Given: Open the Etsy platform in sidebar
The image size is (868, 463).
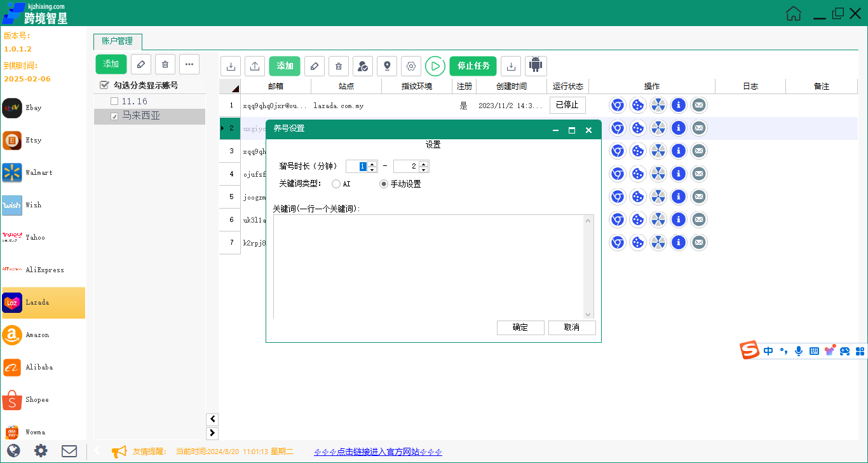Looking at the screenshot, I should [x=43, y=141].
